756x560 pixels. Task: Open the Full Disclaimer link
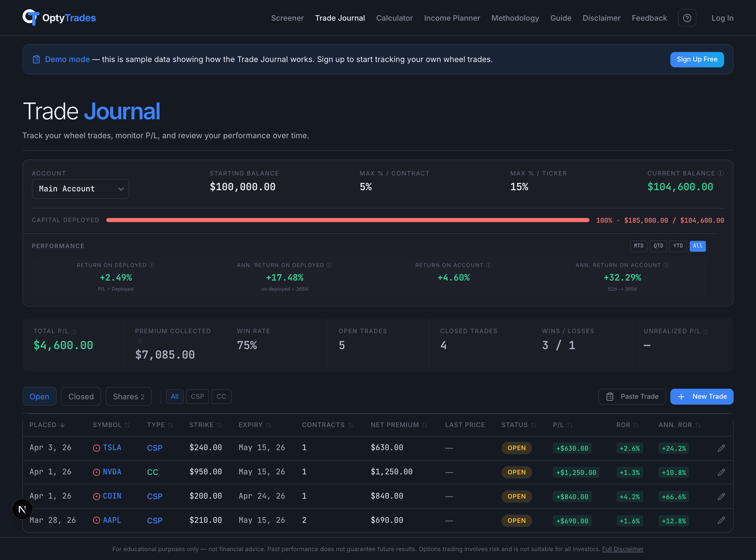click(x=623, y=549)
